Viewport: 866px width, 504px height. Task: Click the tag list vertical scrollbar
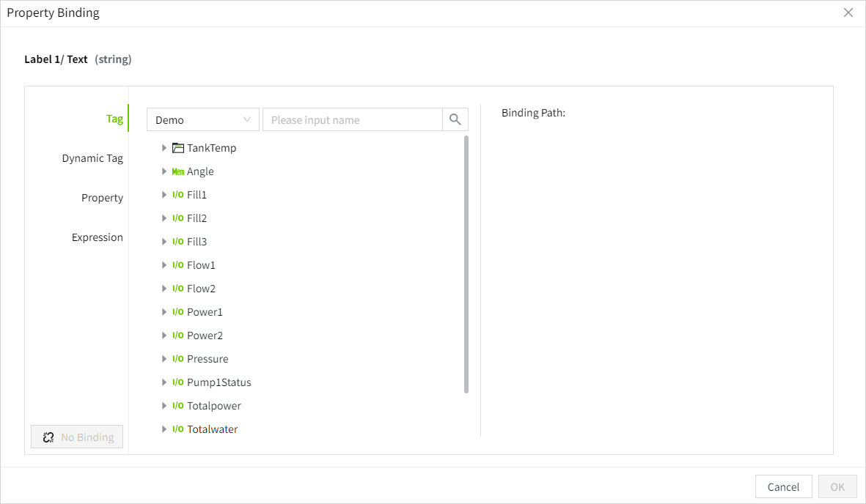point(466,264)
